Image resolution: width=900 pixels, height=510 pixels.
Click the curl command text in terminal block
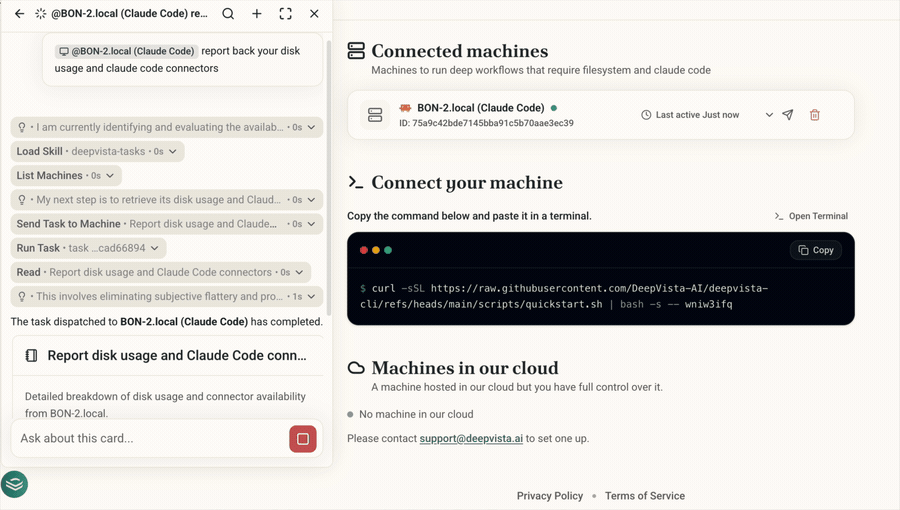564,296
